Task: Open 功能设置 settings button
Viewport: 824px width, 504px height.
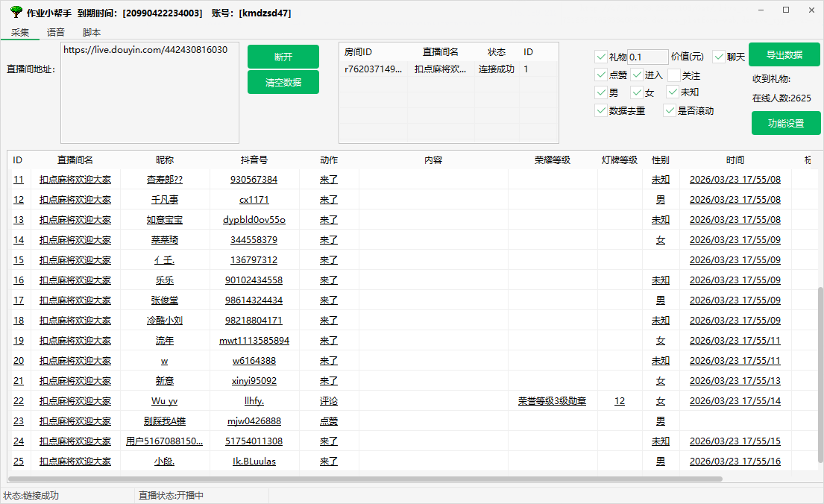Action: coord(786,123)
